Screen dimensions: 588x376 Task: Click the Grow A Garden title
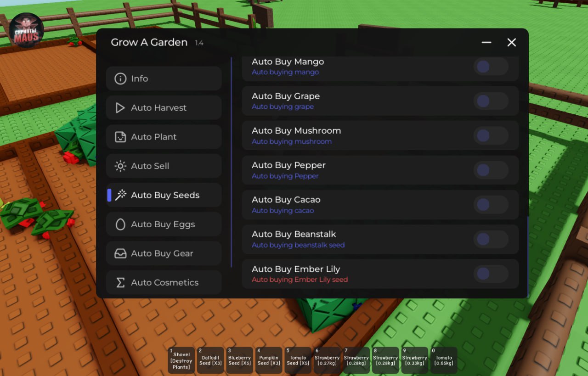(x=149, y=42)
